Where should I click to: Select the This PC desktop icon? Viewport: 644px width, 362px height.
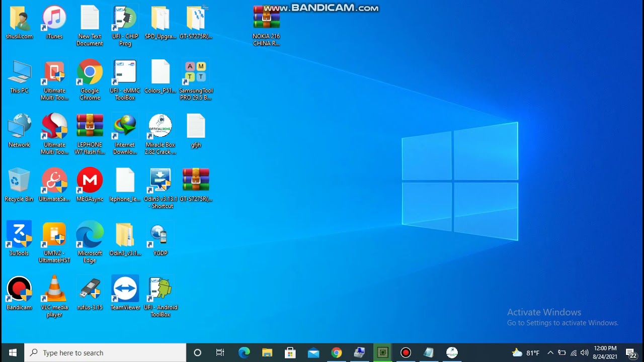click(x=19, y=77)
